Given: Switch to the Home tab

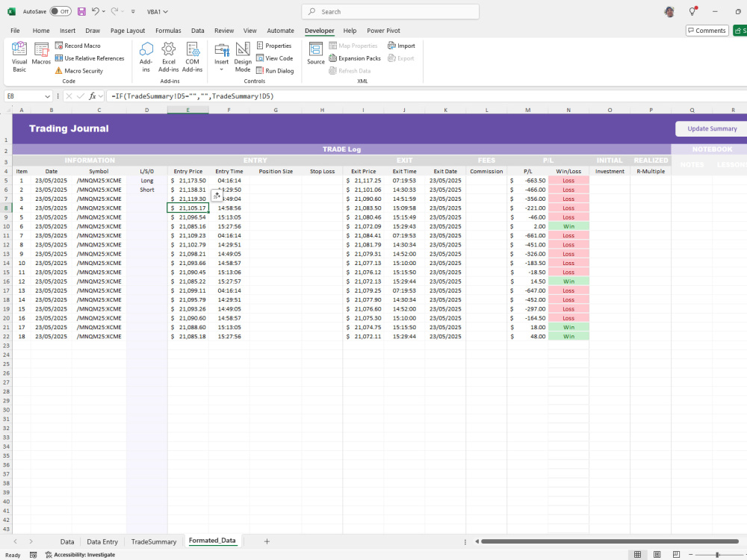Looking at the screenshot, I should coord(41,31).
